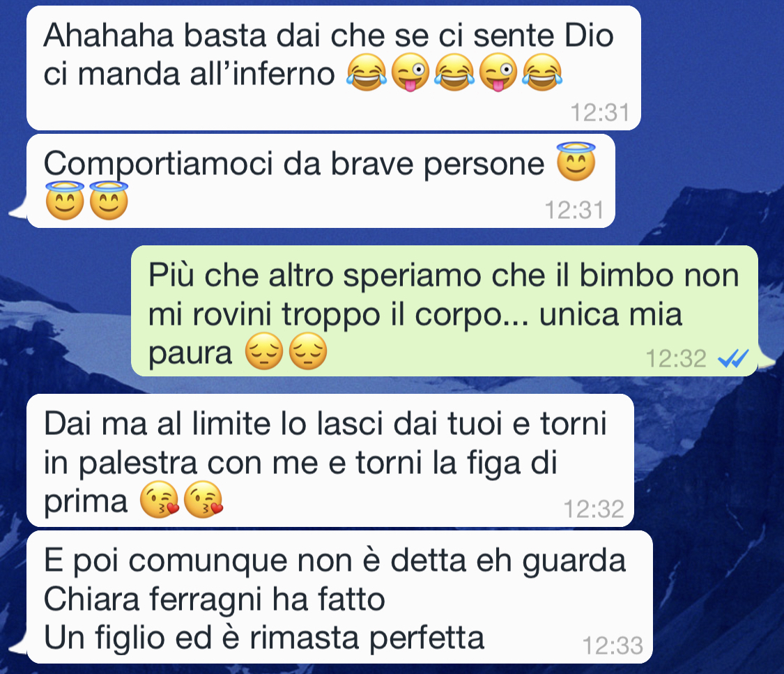Image resolution: width=784 pixels, height=674 pixels.
Task: Click the first winking tongue-out emoji
Action: (410, 72)
